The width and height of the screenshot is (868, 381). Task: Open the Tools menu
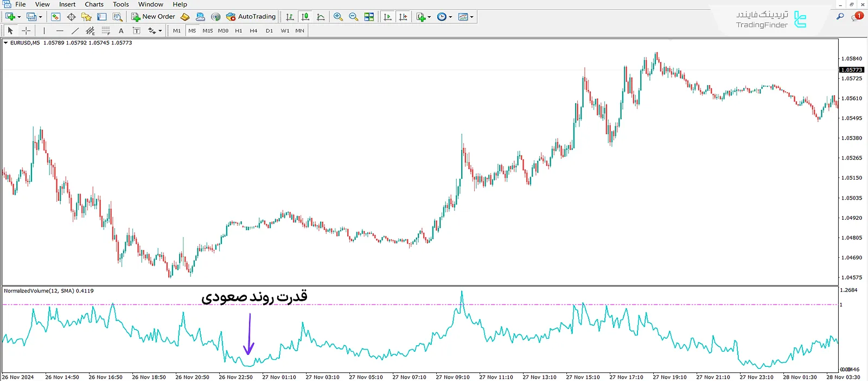pos(121,4)
